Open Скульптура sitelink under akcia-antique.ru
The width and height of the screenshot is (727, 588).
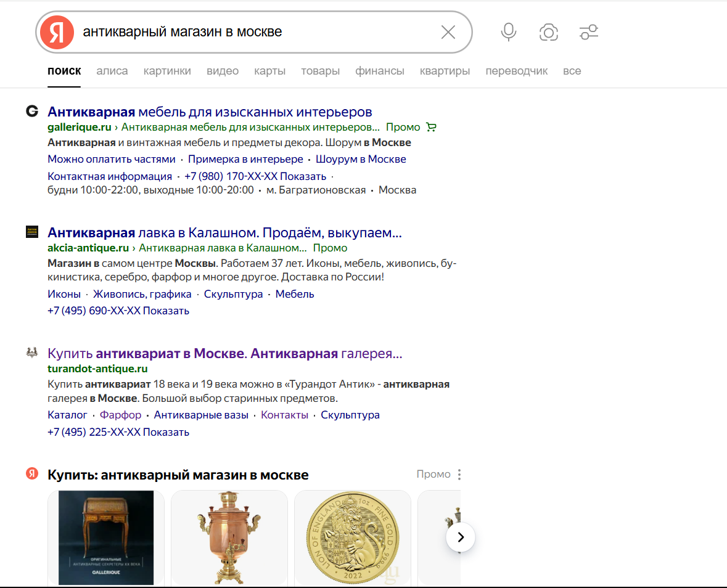coord(233,294)
